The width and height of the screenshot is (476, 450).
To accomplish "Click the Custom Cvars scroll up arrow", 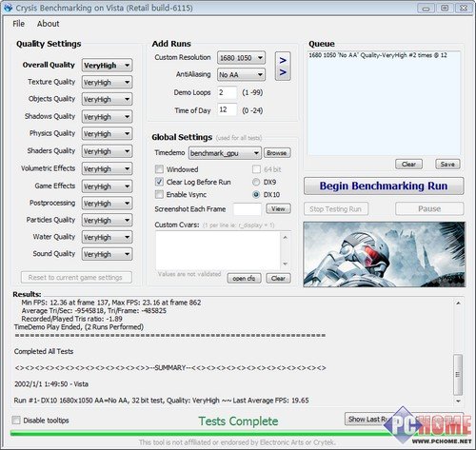I will (285, 237).
